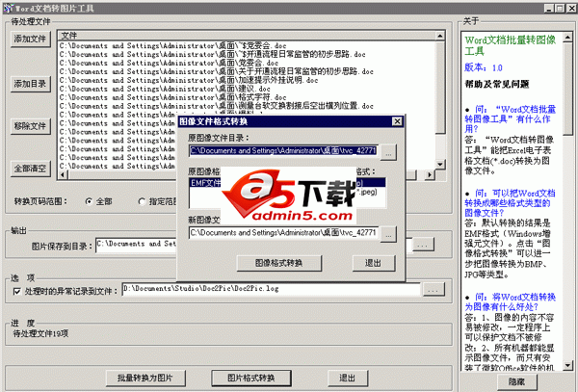
Task: Click 批量转换为图片 button
Action: click(x=145, y=378)
